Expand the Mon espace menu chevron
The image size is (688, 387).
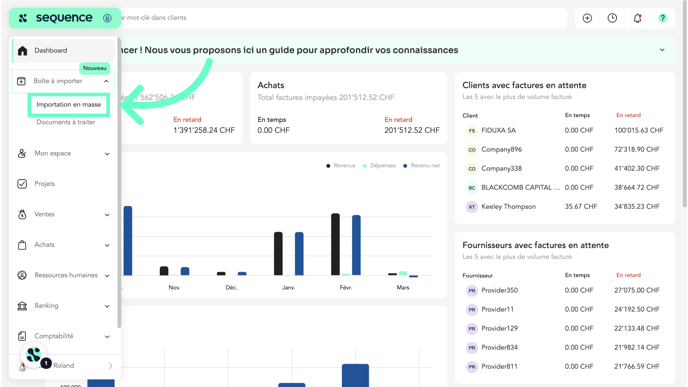(107, 154)
